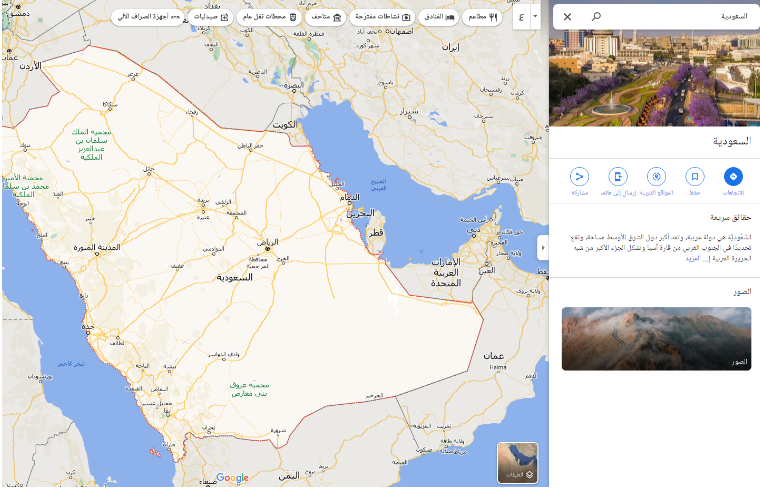Screen dimensions: 760x489
Task: Show nearby places (المواقع القريبة) icon
Action: 656,176
